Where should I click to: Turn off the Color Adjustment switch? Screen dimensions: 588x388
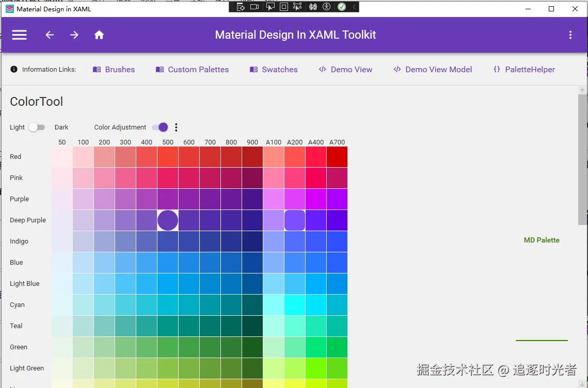[x=160, y=127]
